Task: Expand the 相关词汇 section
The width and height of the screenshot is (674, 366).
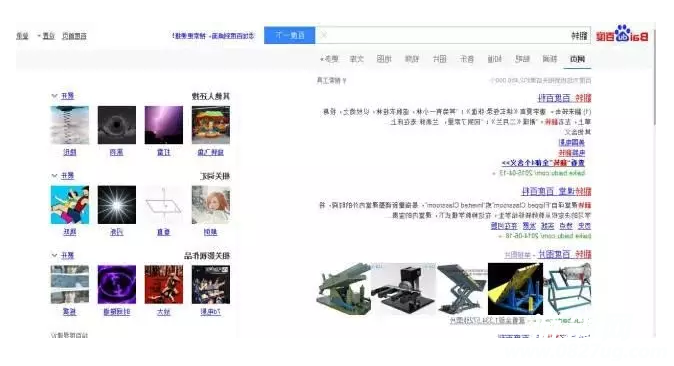Action: tap(63, 176)
